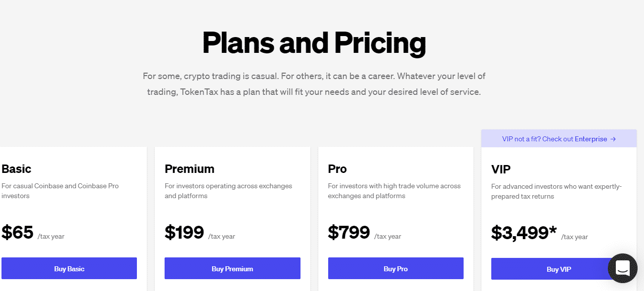Click the VIP plan title
Screen dimensions: 644x291
pos(501,169)
